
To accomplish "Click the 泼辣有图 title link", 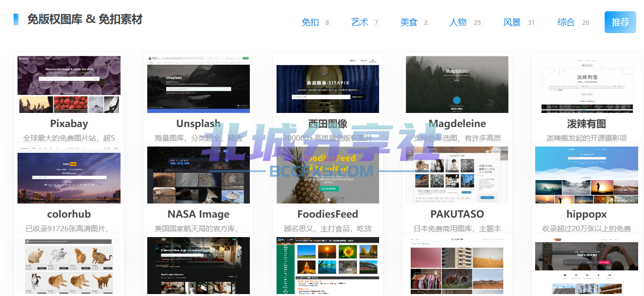I will pos(587,124).
